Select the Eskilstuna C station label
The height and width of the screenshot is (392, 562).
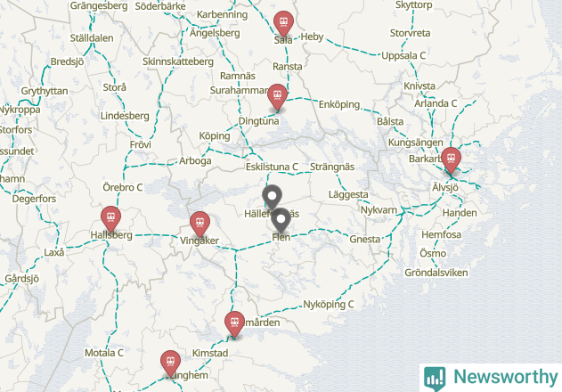[272, 167]
